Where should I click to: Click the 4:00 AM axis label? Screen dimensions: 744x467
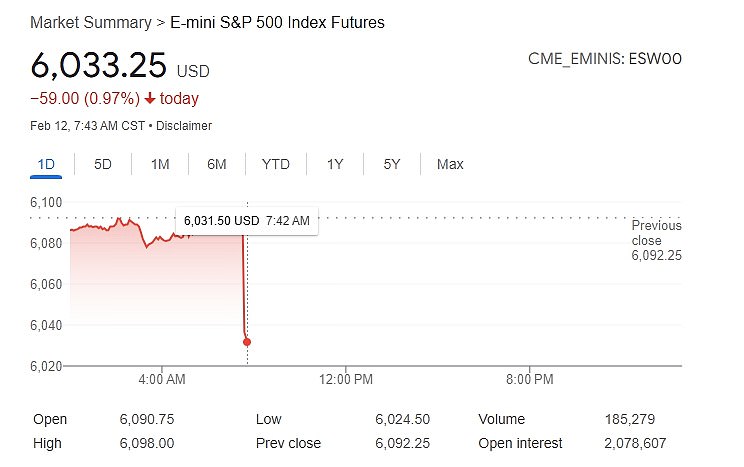[162, 379]
